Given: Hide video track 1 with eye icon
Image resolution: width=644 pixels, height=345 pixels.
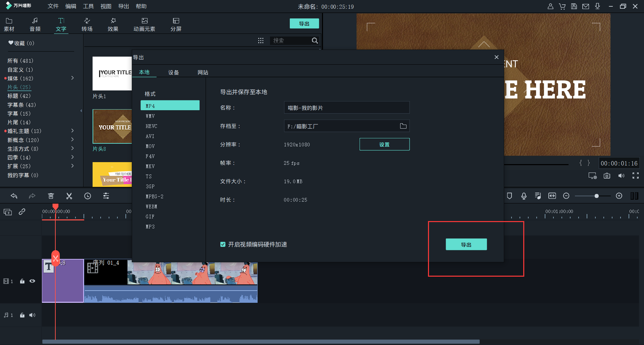Looking at the screenshot, I should tap(32, 281).
